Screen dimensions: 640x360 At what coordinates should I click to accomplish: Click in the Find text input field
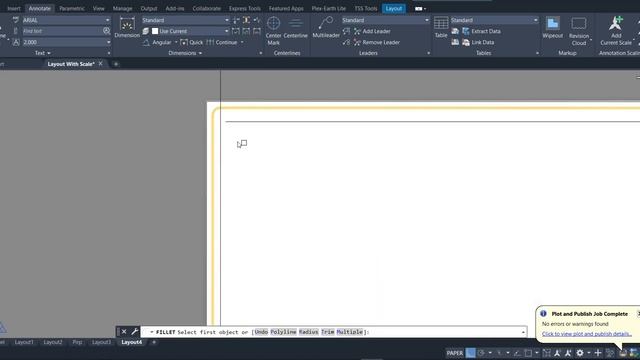(x=61, y=31)
